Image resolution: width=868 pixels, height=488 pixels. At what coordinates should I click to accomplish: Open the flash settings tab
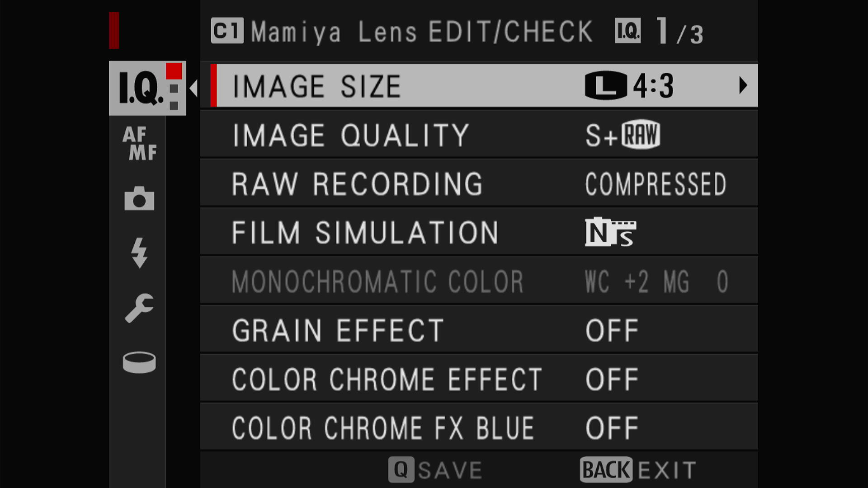139,253
